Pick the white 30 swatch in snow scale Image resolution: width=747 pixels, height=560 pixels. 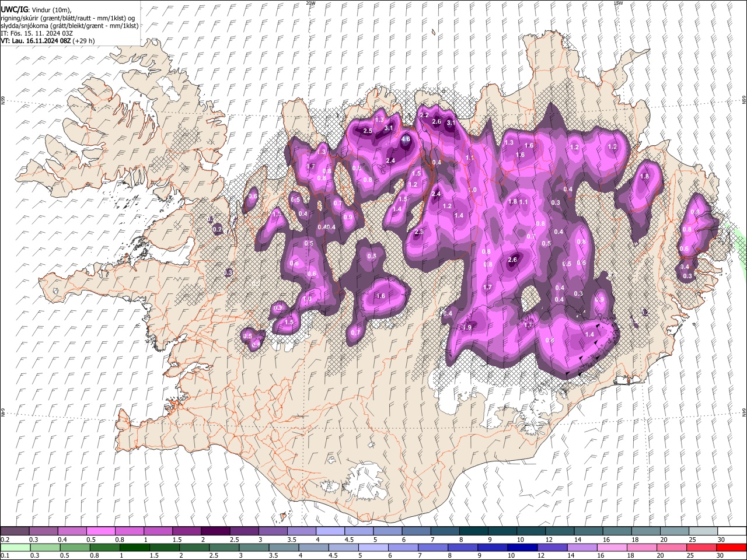(731, 531)
